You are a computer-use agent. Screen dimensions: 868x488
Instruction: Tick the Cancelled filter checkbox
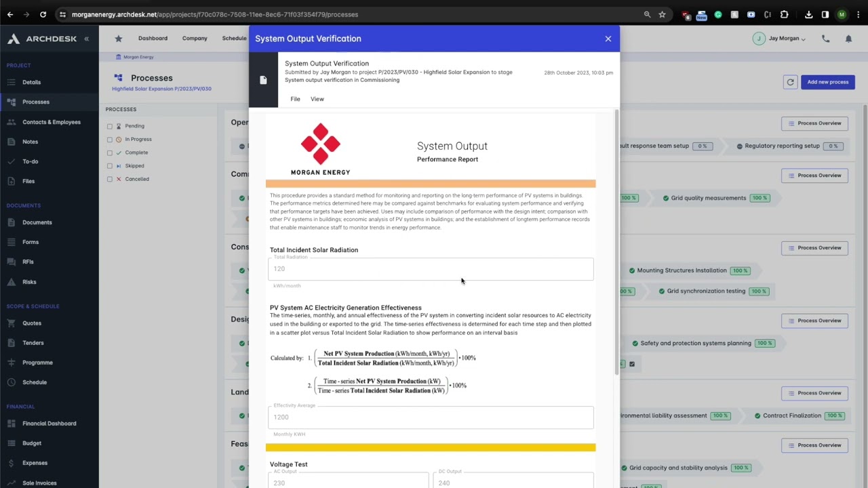(110, 179)
